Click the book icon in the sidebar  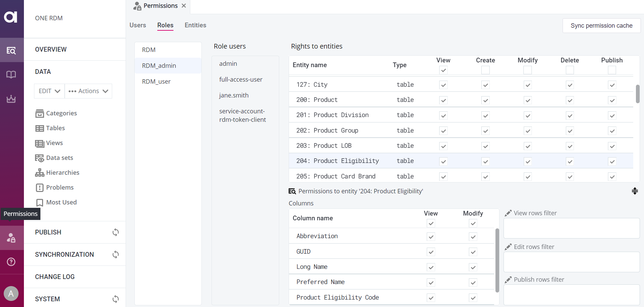(x=11, y=75)
